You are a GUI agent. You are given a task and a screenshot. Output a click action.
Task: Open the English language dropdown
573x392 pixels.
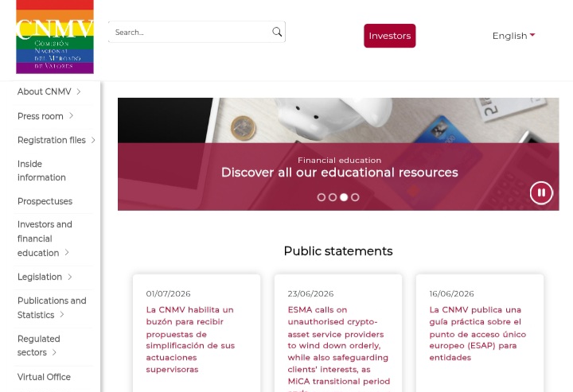513,36
